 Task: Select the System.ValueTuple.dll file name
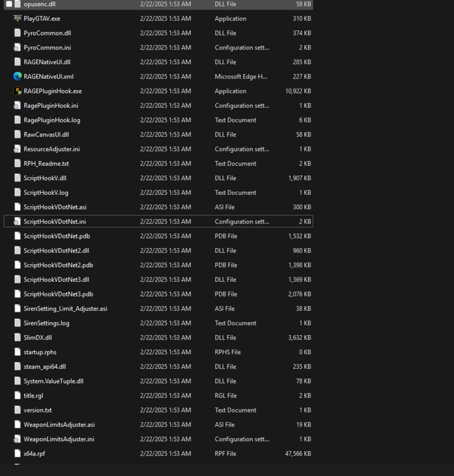click(53, 381)
